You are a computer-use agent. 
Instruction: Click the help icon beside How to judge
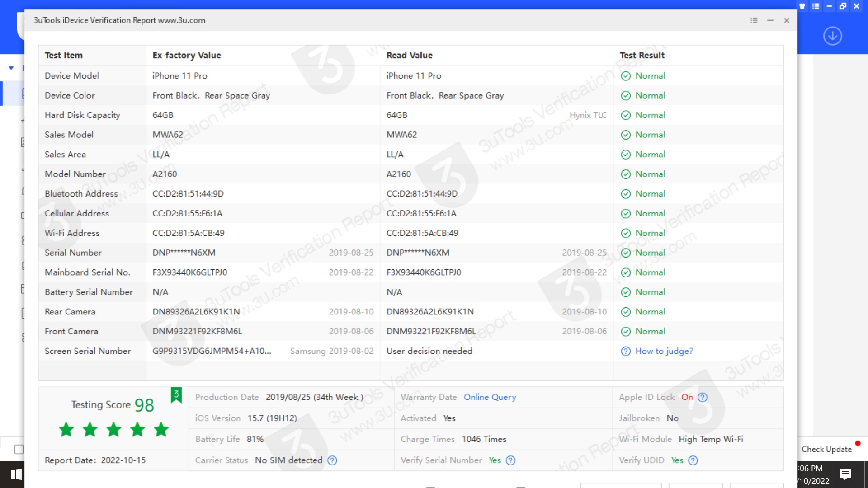(x=626, y=351)
